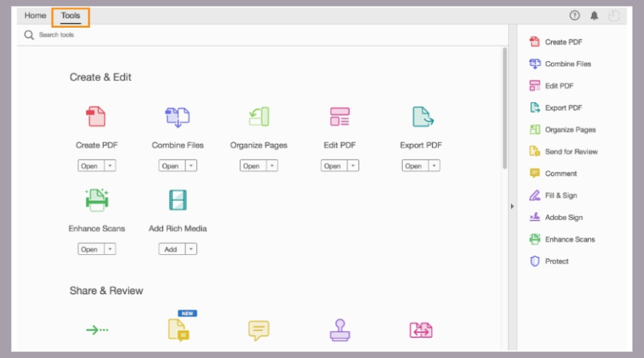Expand dropdown arrow beside Add Rich Media Add
The width and height of the screenshot is (644, 358).
(x=191, y=249)
